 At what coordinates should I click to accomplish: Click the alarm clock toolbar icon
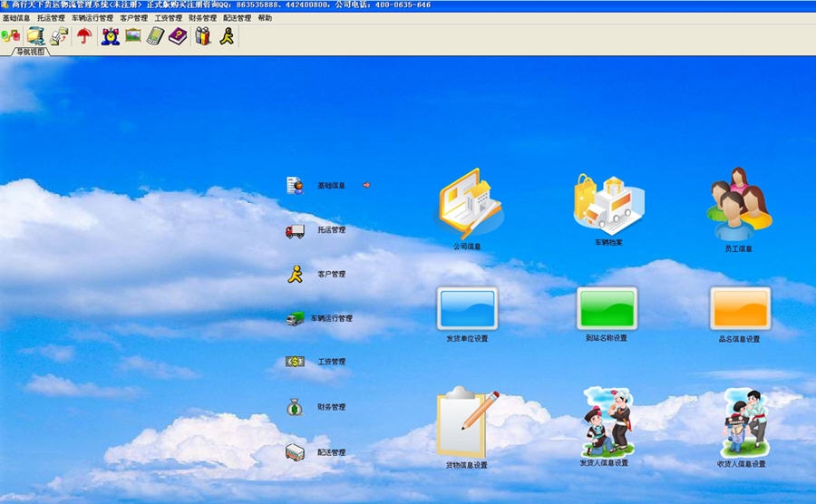coord(111,36)
